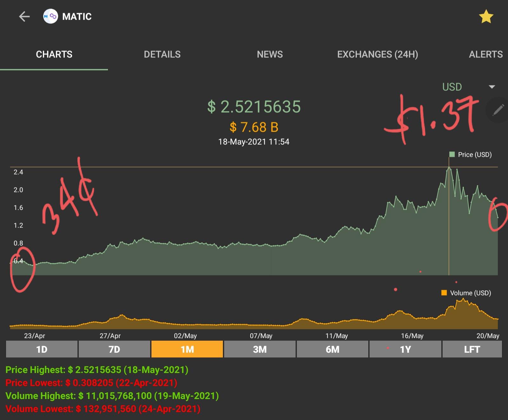Toggle the Volume (USD) legend swatch
Image resolution: width=508 pixels, height=420 pixels.
pos(444,293)
